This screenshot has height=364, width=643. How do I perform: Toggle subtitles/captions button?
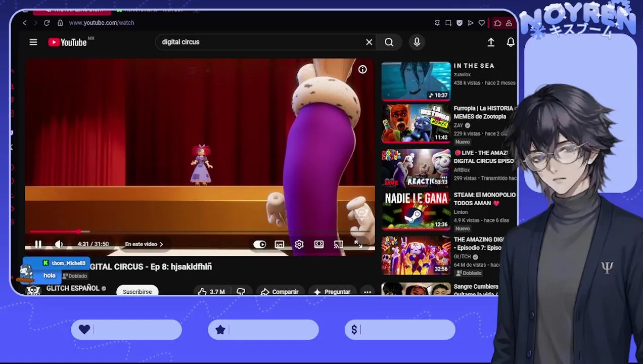click(280, 245)
